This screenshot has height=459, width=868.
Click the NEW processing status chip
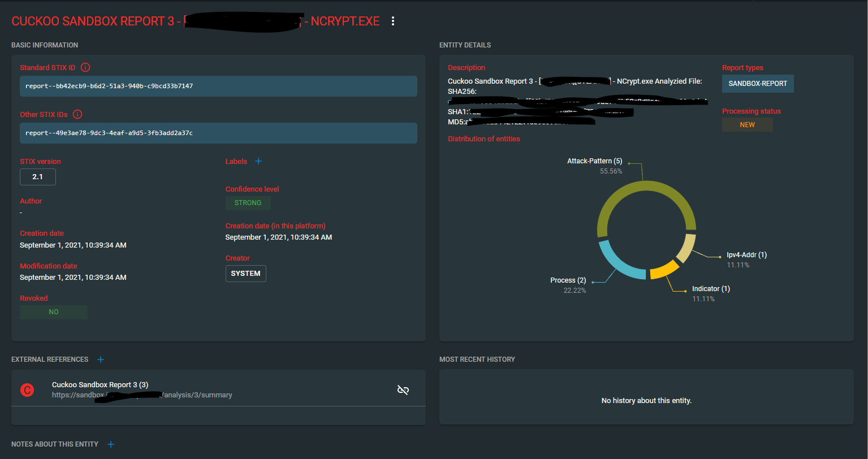click(747, 124)
